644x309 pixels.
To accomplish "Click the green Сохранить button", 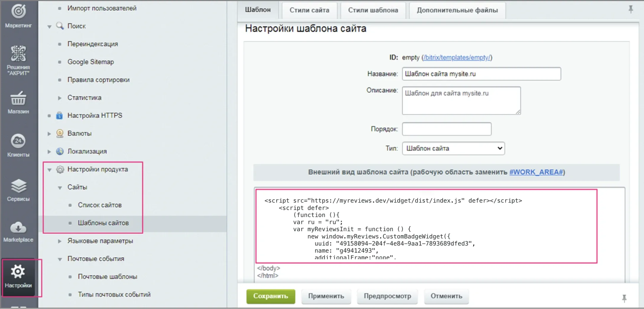I will [x=271, y=296].
